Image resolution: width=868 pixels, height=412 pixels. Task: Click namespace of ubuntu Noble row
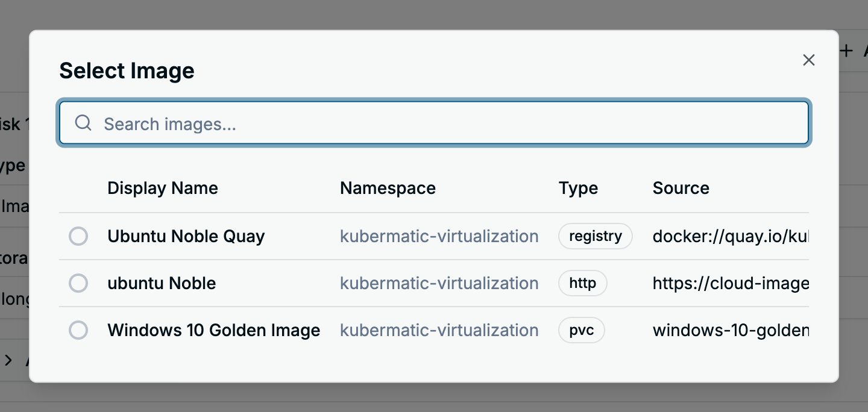click(439, 283)
